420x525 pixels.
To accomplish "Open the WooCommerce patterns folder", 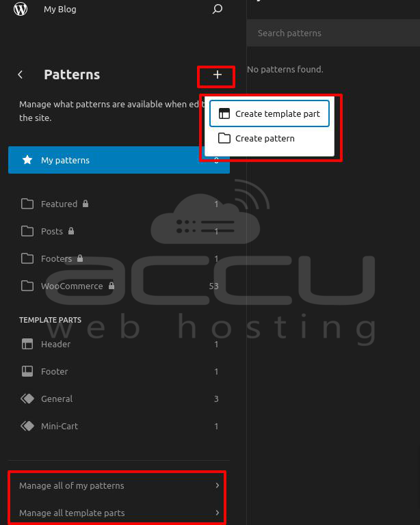I will (71, 286).
